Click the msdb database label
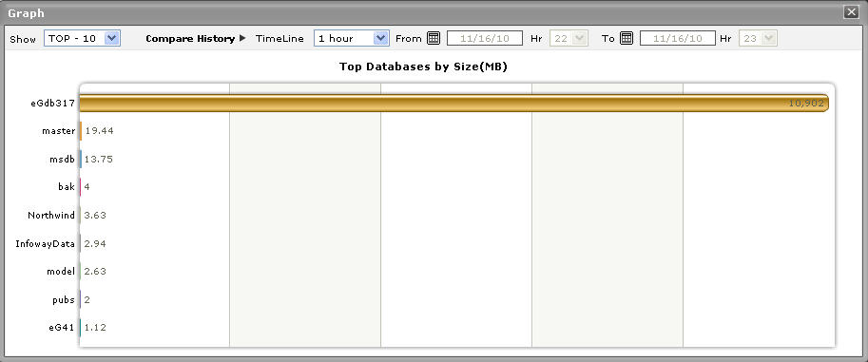Viewport: 868px width, 362px height. click(x=62, y=160)
